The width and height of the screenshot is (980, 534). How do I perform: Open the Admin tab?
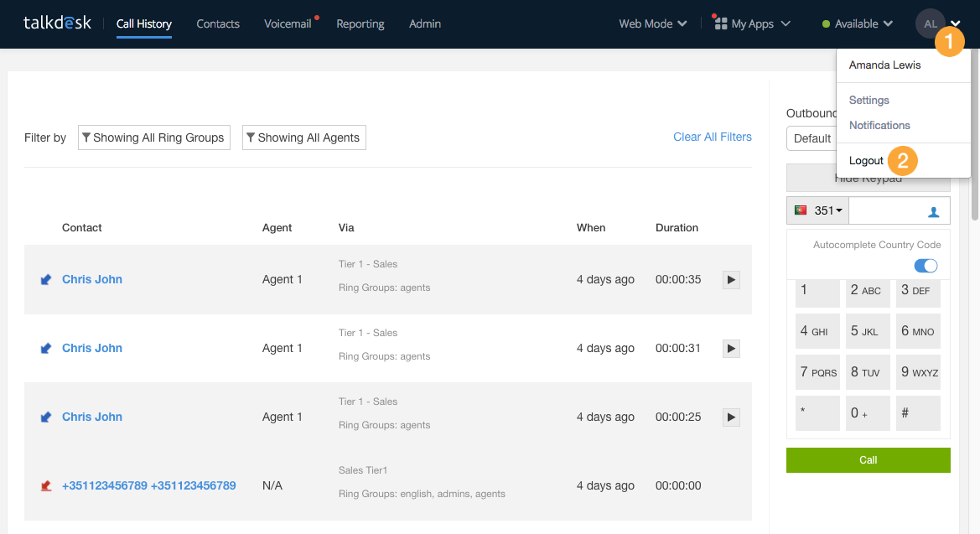pos(425,23)
